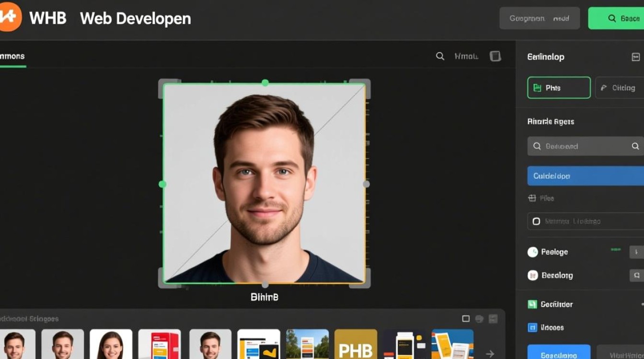Click the square outline icon above the thumbnail strip
644x359 pixels.
click(x=466, y=319)
